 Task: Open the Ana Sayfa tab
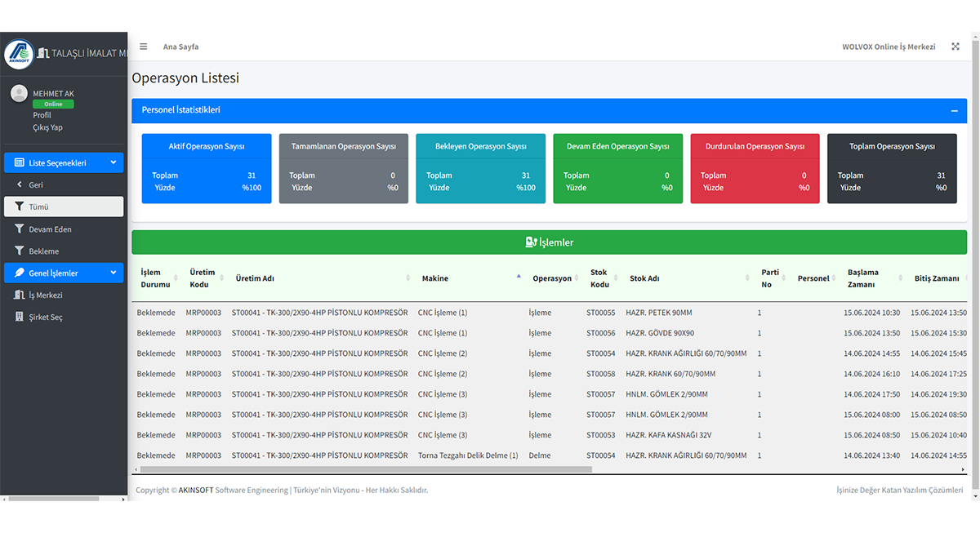180,47
